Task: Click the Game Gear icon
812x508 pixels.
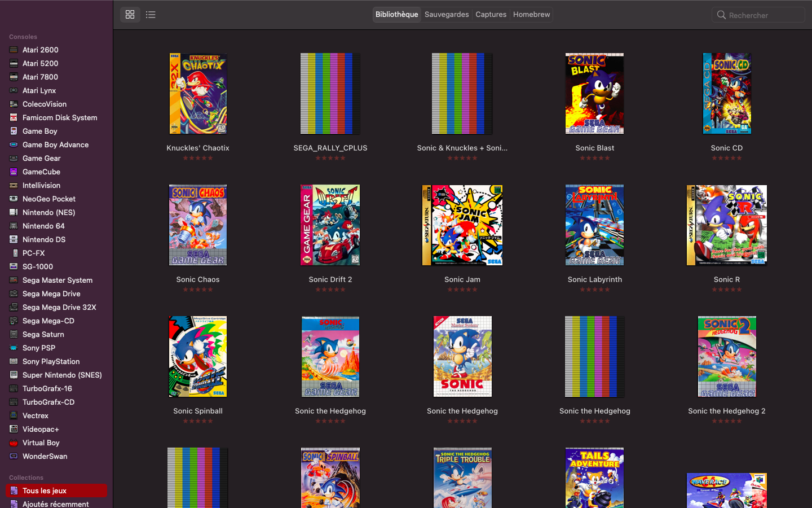Action: tap(14, 158)
